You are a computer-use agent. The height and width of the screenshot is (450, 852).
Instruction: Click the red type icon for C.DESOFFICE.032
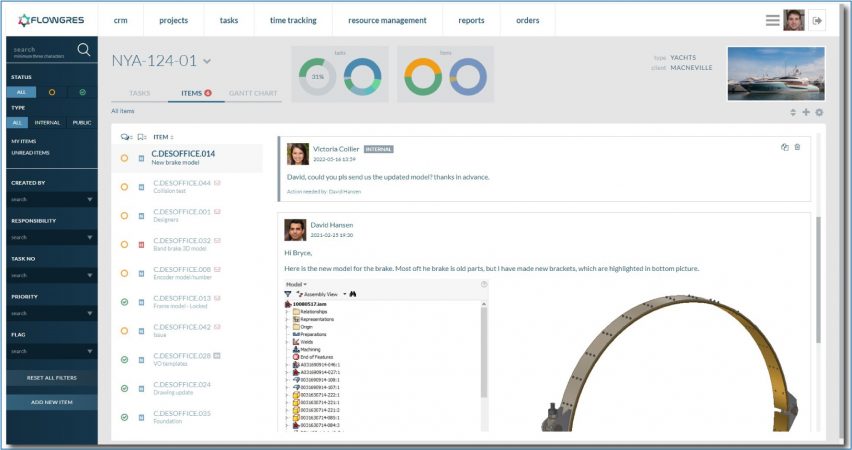[141, 245]
